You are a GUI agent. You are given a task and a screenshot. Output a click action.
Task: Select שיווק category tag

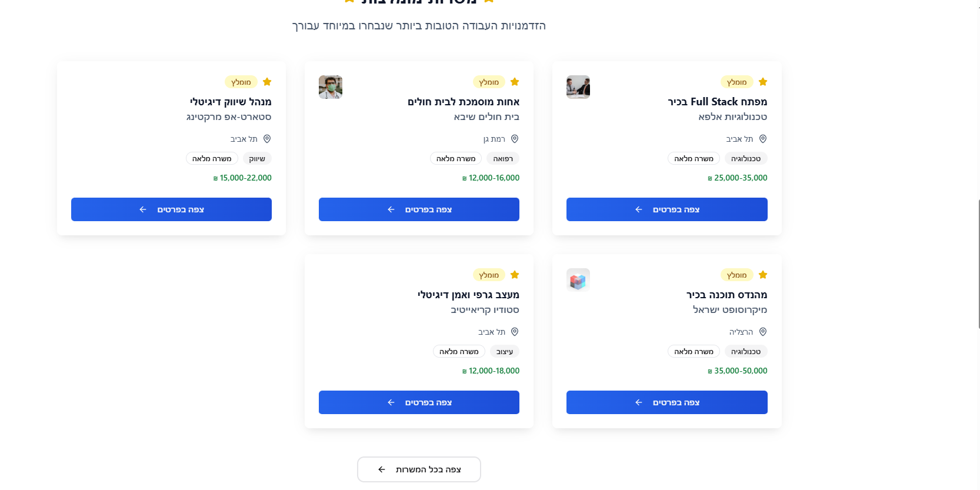257,158
